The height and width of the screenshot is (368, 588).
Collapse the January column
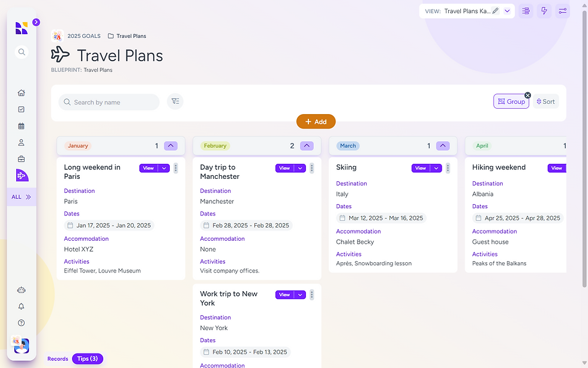170,145
